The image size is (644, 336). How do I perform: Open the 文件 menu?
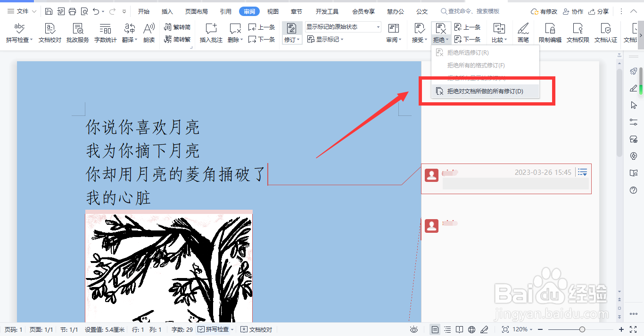click(22, 11)
